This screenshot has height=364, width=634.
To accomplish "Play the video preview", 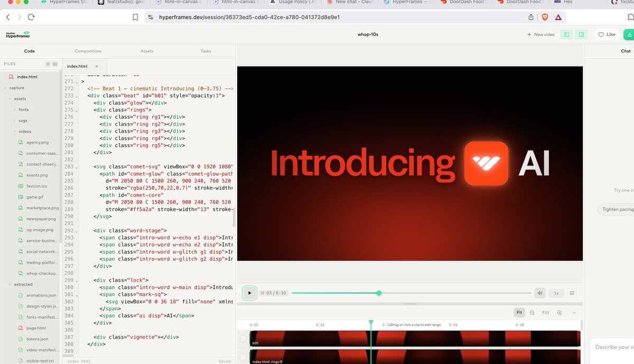I will pos(249,293).
